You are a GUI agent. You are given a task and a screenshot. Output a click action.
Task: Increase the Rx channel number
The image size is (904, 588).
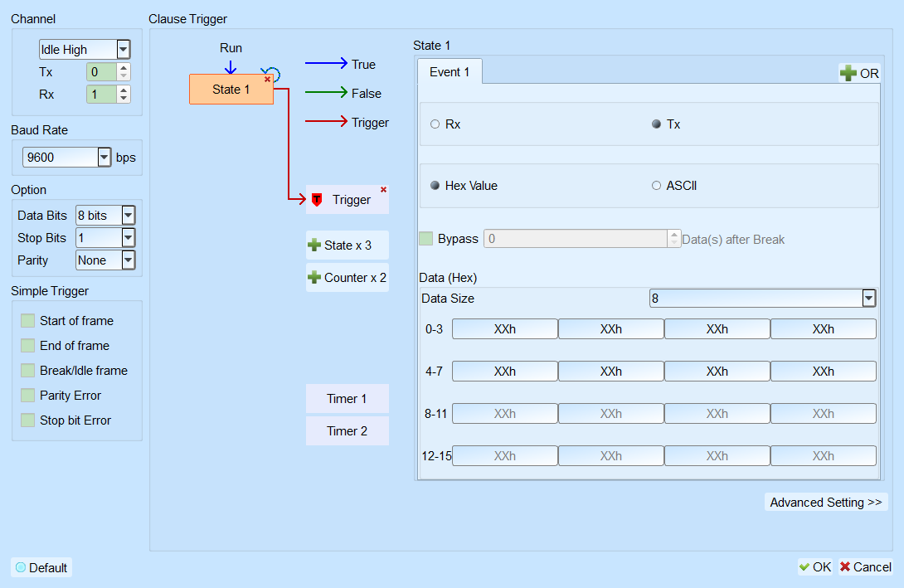tap(124, 90)
